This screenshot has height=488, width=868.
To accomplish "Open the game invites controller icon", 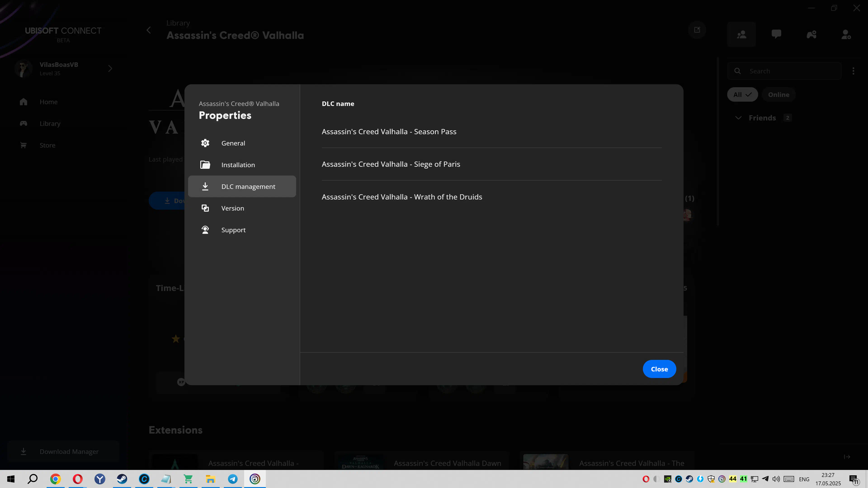I will click(811, 34).
